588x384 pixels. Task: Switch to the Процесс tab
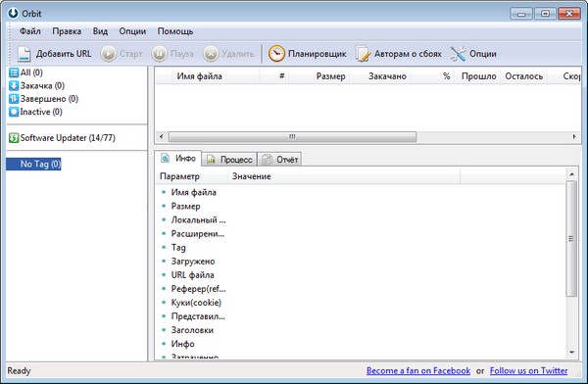(229, 160)
